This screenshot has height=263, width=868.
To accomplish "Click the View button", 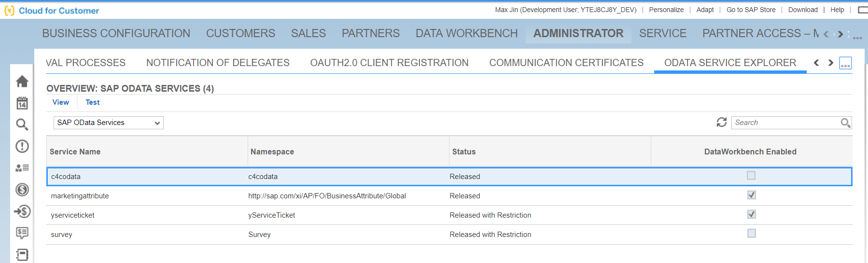I will click(x=61, y=102).
